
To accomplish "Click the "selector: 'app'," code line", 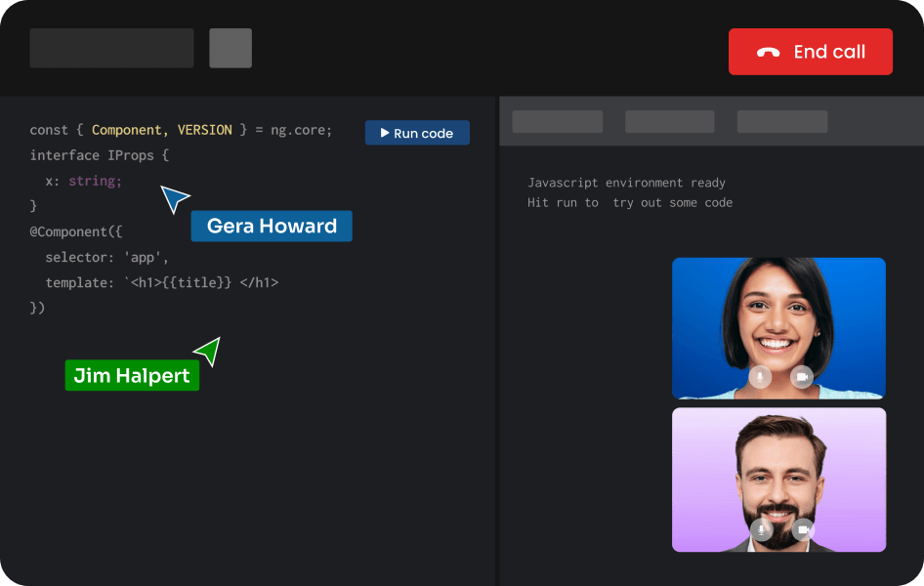I will [x=107, y=258].
